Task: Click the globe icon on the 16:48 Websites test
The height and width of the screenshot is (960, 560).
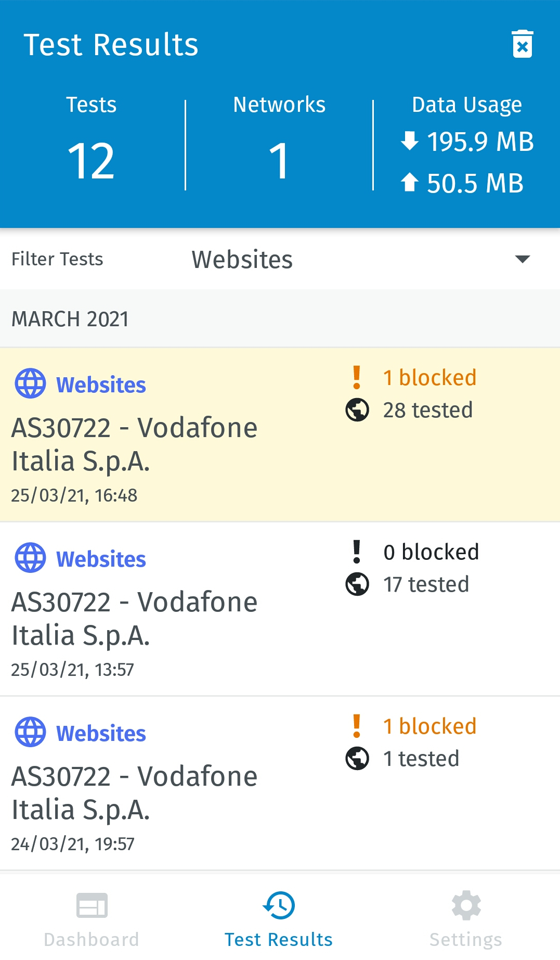Action: click(30, 384)
